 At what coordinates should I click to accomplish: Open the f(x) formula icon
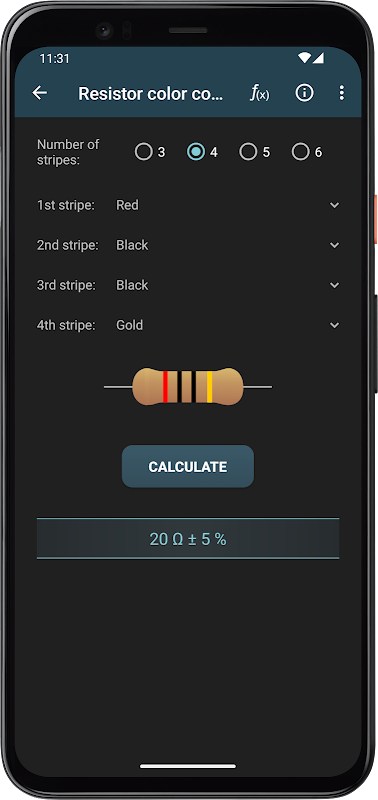[x=260, y=93]
